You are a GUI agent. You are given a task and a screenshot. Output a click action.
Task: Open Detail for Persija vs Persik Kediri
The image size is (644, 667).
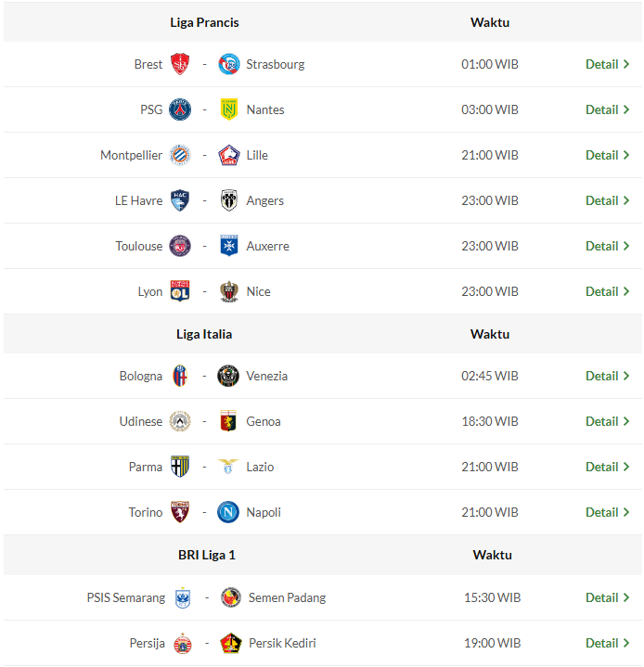click(x=608, y=643)
